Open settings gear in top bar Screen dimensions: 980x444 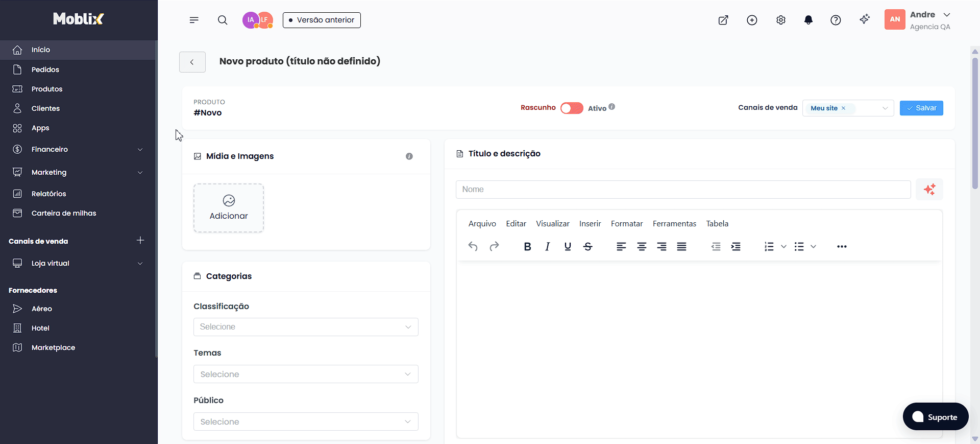click(780, 20)
